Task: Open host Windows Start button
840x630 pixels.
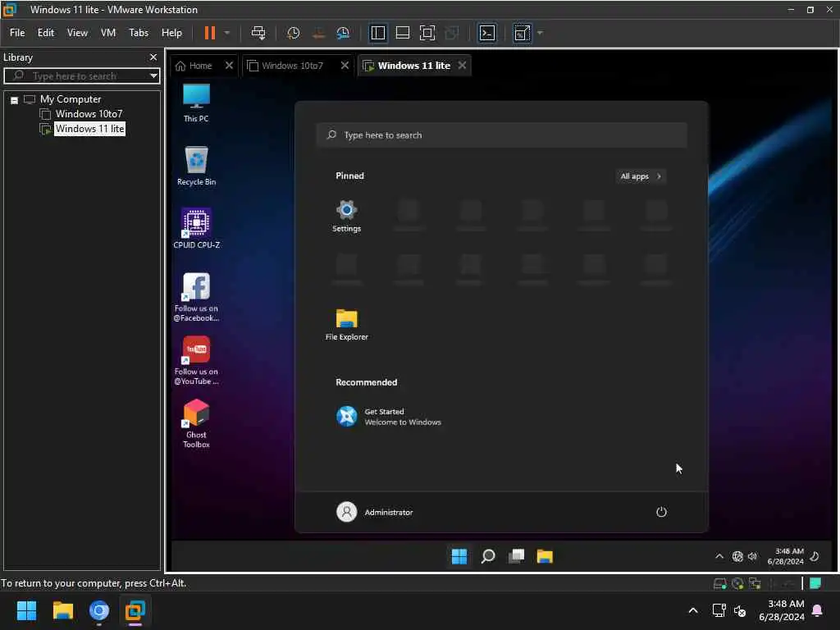Action: (x=26, y=610)
